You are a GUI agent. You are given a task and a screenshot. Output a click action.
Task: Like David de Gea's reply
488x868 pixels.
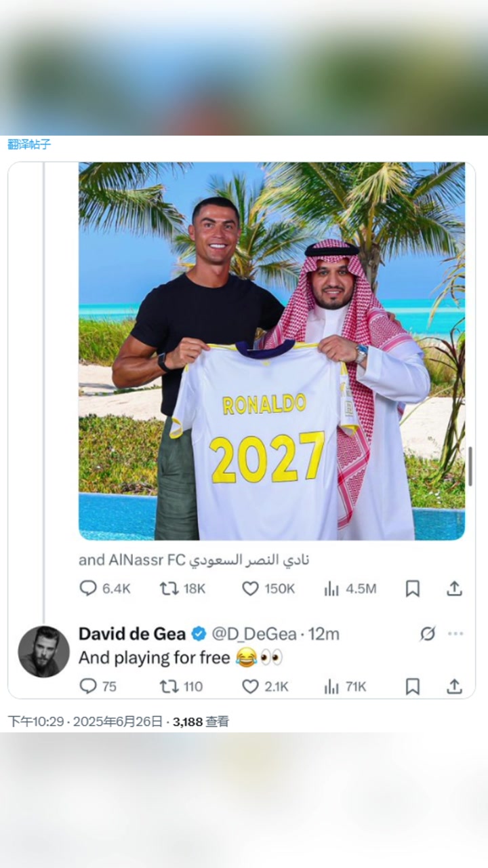click(x=251, y=686)
